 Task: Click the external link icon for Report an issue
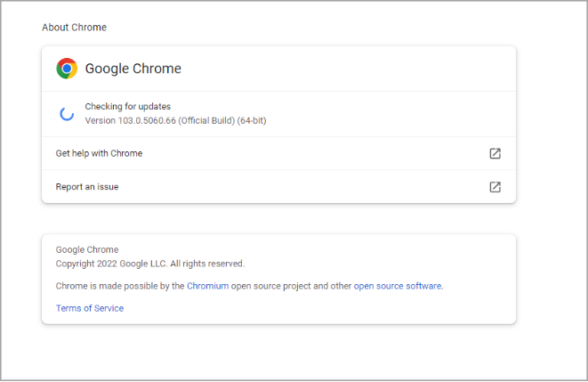495,187
